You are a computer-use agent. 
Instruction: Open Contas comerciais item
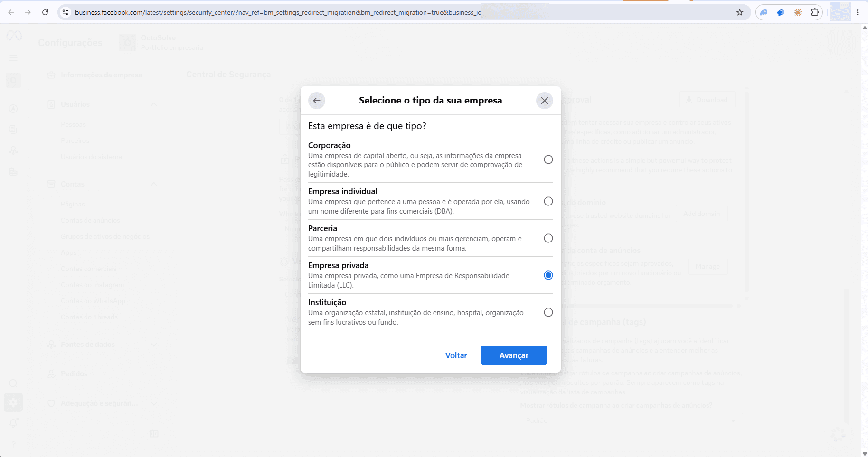(x=88, y=269)
